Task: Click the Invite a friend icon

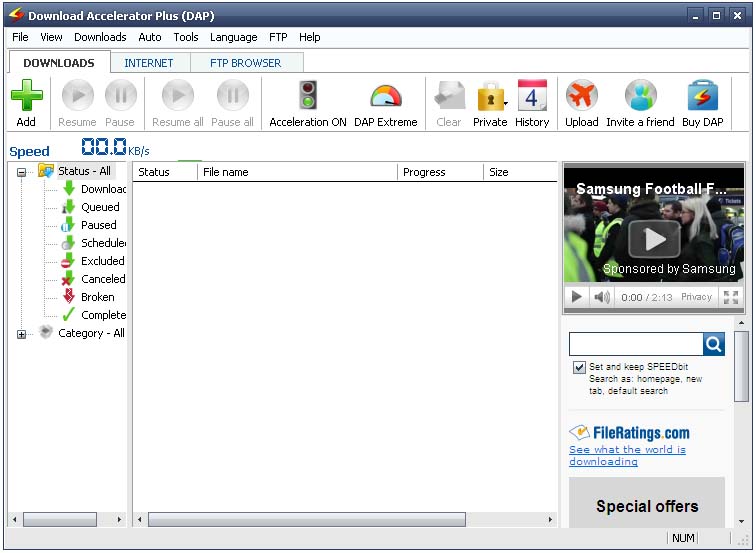Action: [x=640, y=95]
